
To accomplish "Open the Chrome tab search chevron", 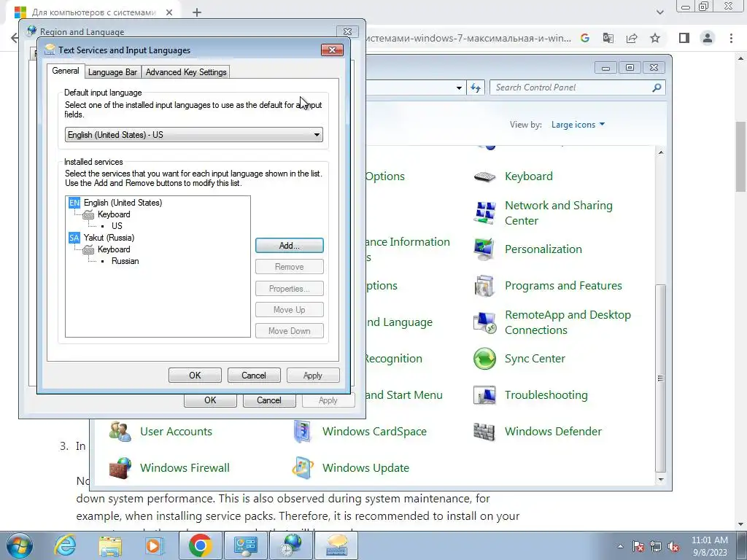I will 659,12.
